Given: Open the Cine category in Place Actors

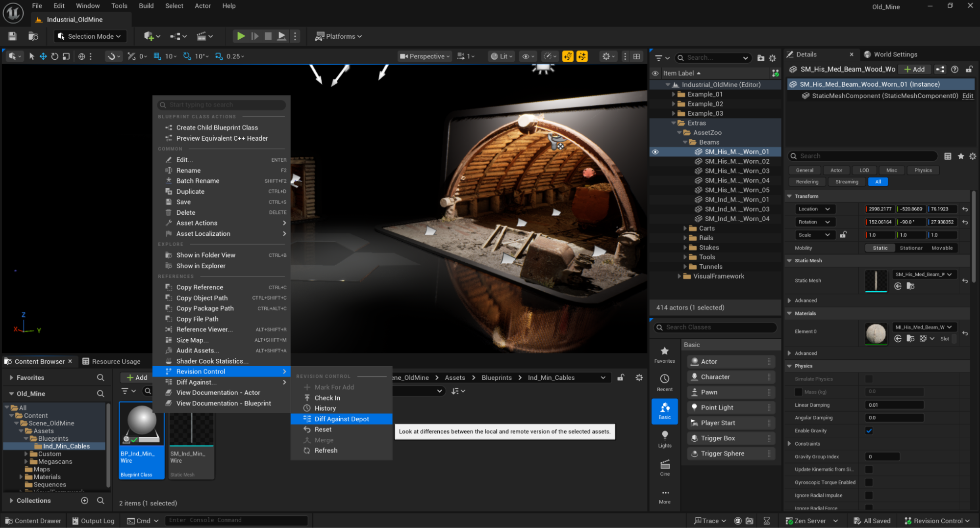Looking at the screenshot, I should click(x=664, y=467).
